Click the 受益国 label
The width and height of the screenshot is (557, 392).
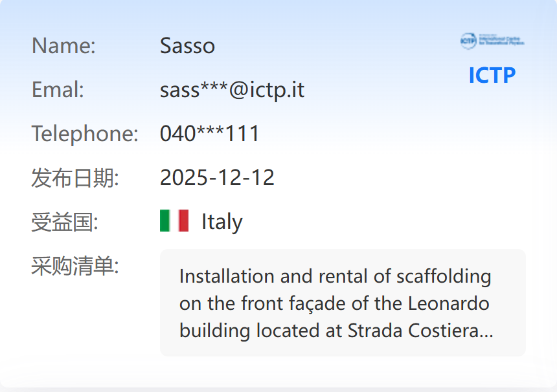64,221
